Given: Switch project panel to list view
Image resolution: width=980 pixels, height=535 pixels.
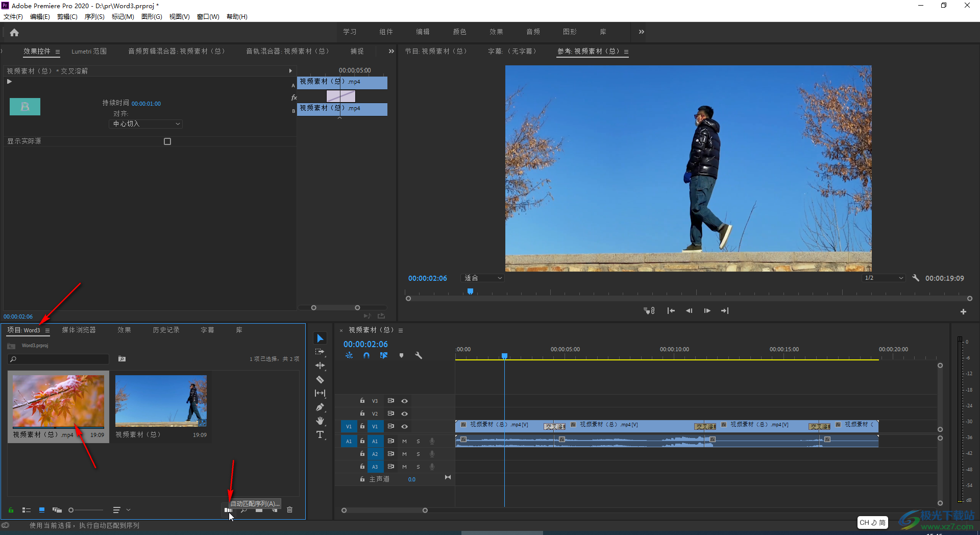Looking at the screenshot, I should pyautogui.click(x=27, y=510).
